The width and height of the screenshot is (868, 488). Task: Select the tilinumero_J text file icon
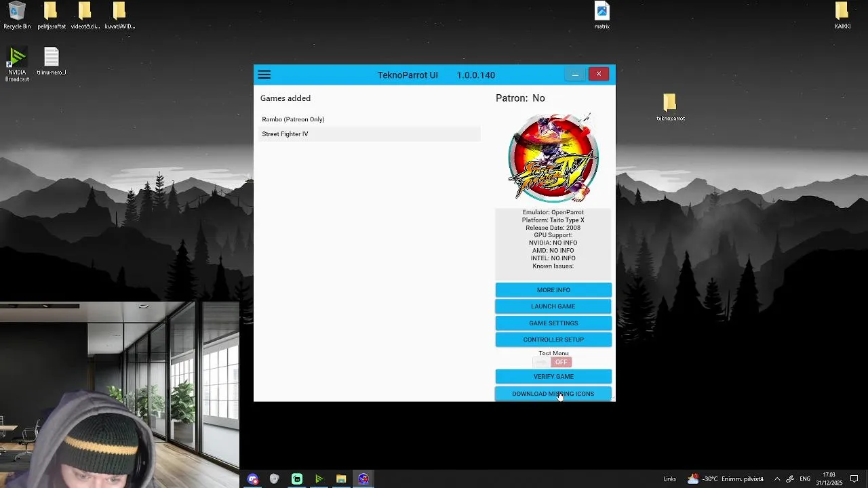[x=52, y=62]
